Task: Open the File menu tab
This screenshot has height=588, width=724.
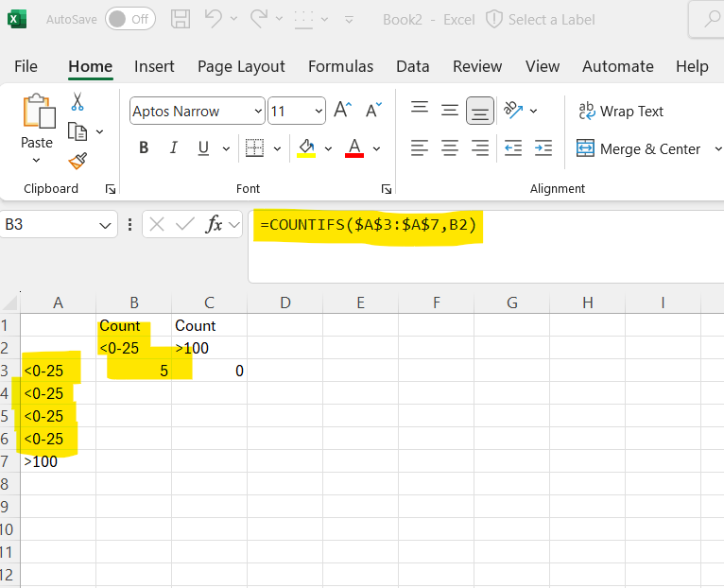Action: point(26,66)
